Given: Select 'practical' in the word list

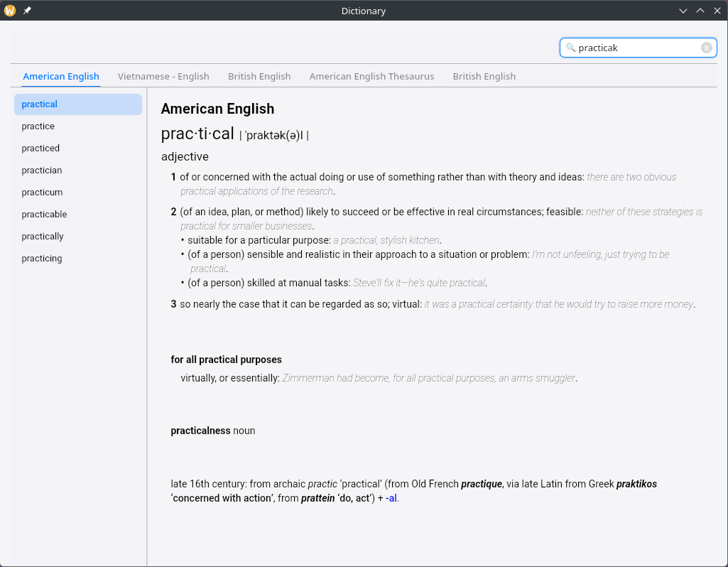Looking at the screenshot, I should coord(40,104).
